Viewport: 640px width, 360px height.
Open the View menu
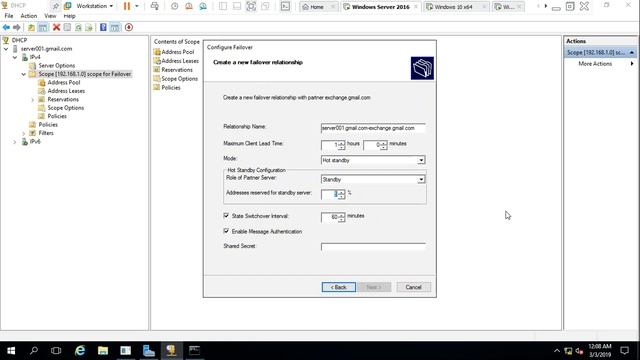tap(50, 16)
